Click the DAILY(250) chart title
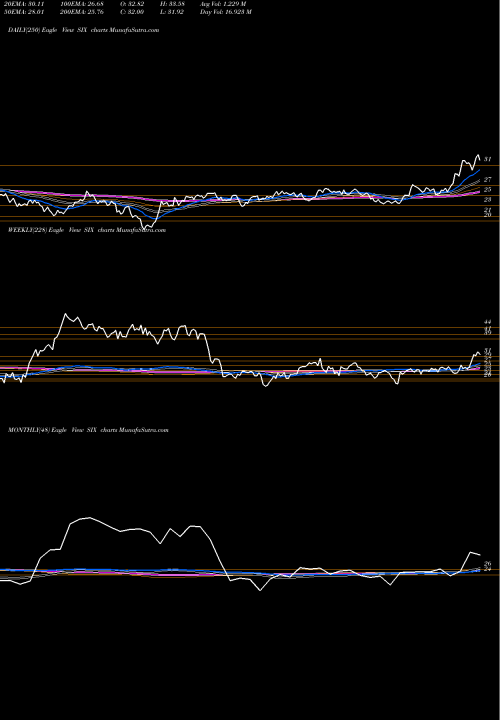Screen dimensions: 500x720 (x=84, y=30)
